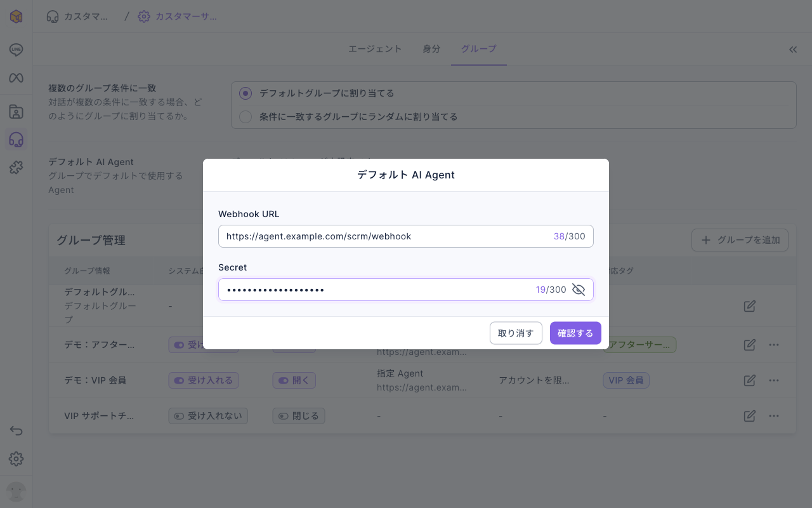The width and height of the screenshot is (812, 508).
Task: Open more options for VIP サポートチ row
Action: pyautogui.click(x=774, y=416)
